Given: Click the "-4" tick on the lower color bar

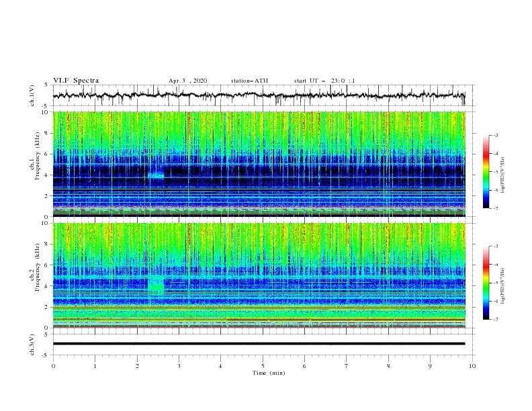Looking at the screenshot, I should pos(495,265).
